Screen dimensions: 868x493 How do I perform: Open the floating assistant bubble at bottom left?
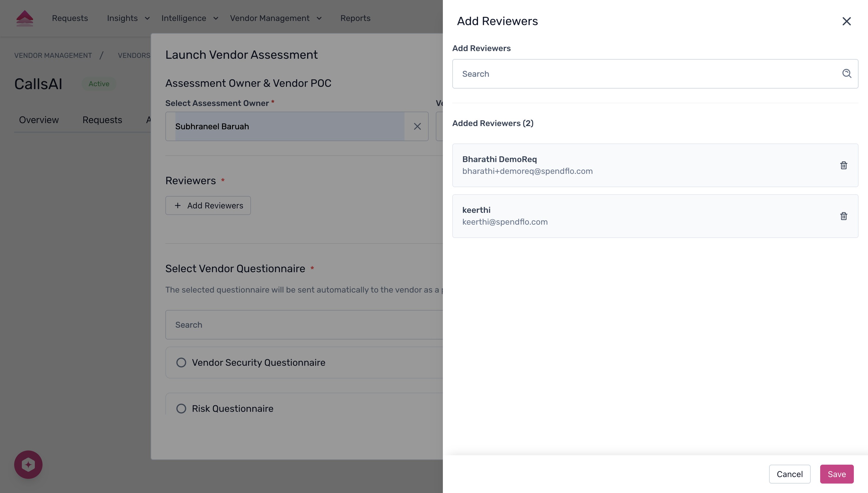click(x=28, y=464)
